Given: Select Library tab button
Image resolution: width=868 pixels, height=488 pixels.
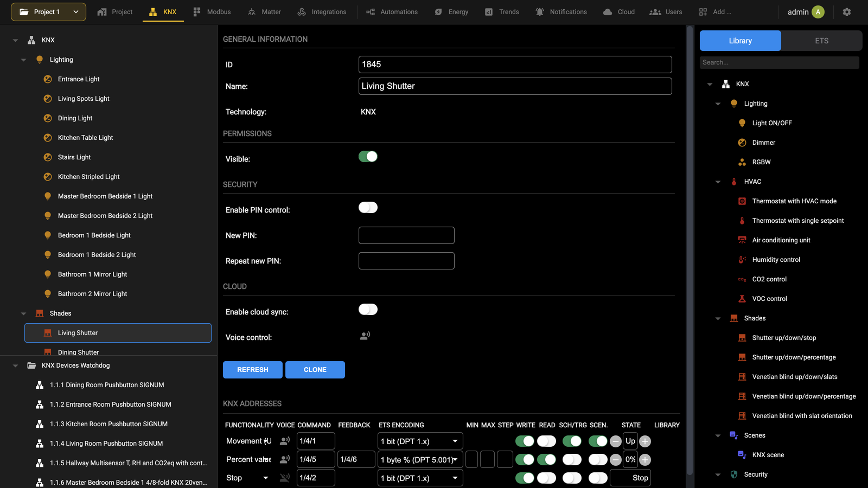Looking at the screenshot, I should (x=741, y=41).
